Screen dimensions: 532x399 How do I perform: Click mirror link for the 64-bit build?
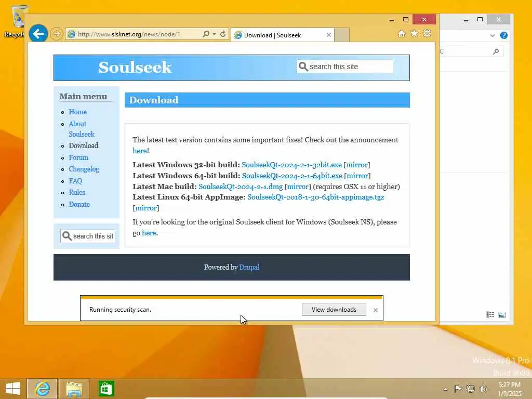click(x=357, y=176)
